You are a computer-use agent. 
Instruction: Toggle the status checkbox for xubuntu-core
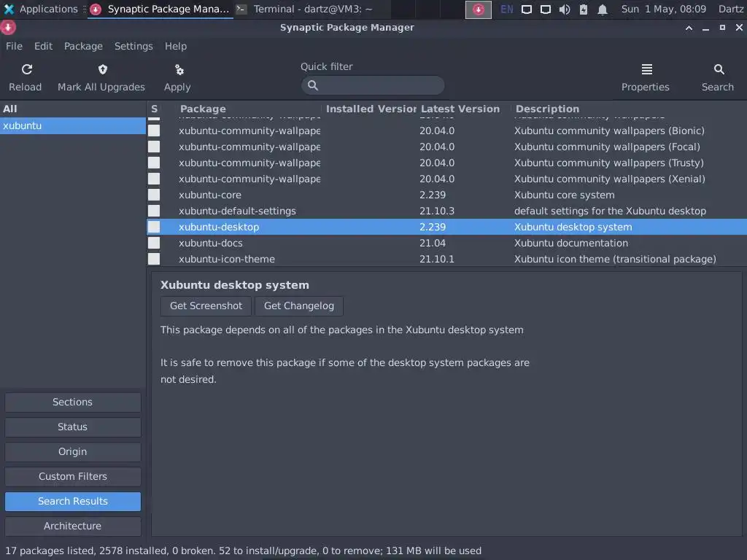(154, 195)
